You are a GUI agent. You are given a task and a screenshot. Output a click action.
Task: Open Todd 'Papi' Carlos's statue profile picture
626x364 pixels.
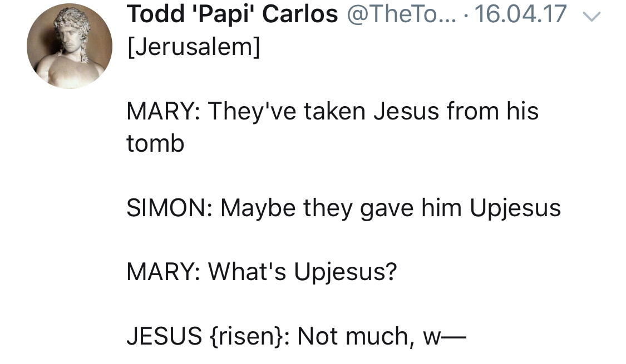tap(70, 46)
